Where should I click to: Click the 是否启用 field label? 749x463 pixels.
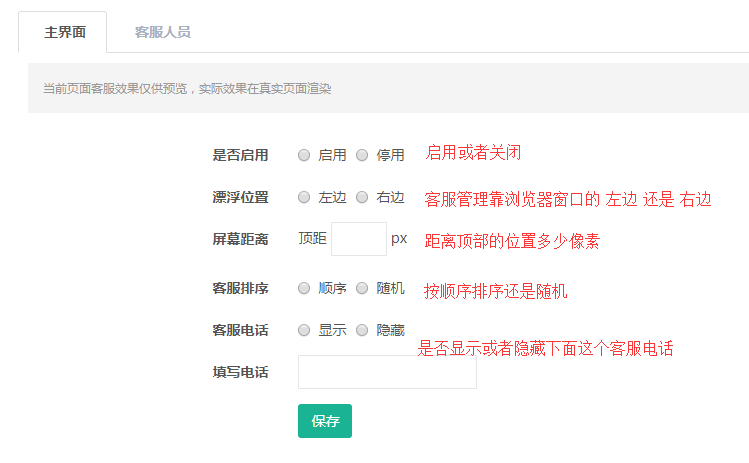click(x=240, y=155)
